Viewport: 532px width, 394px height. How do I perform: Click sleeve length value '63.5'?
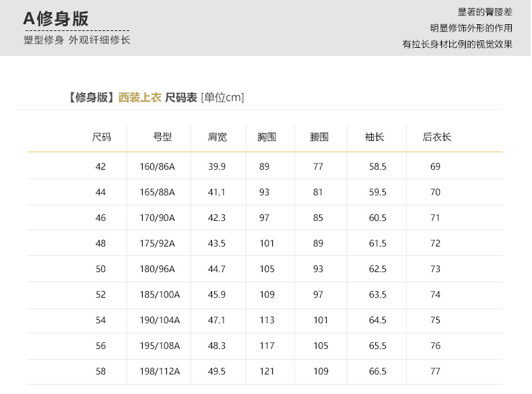(x=378, y=294)
